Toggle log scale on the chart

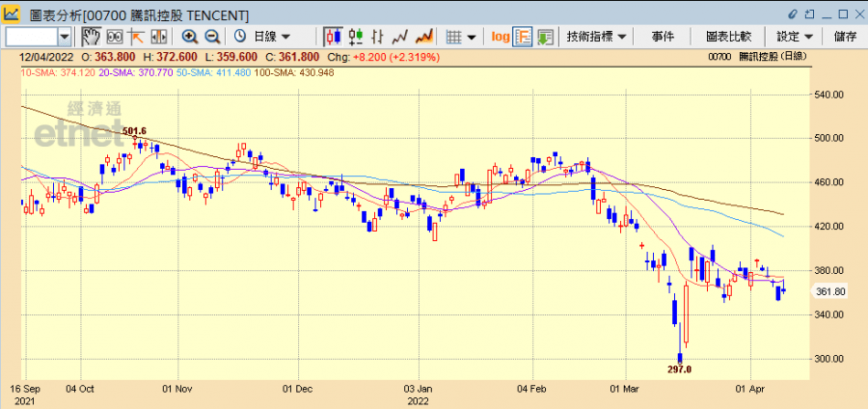click(x=500, y=37)
